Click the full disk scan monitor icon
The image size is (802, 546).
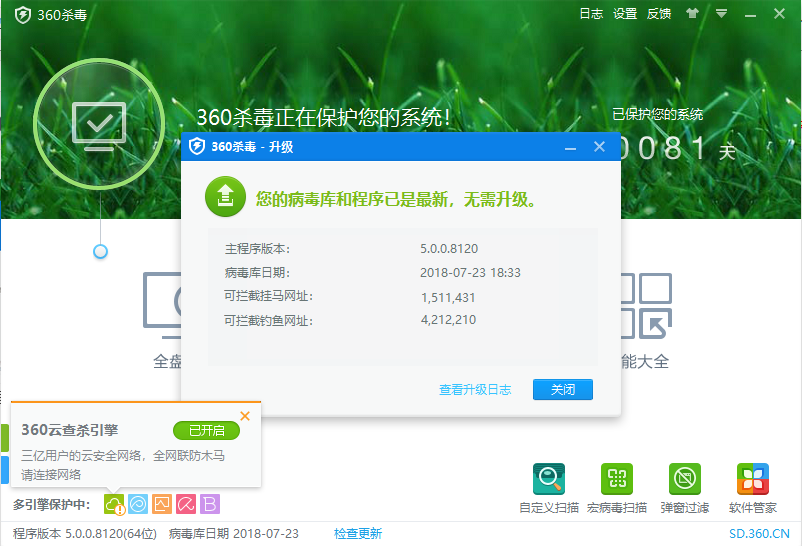click(162, 305)
